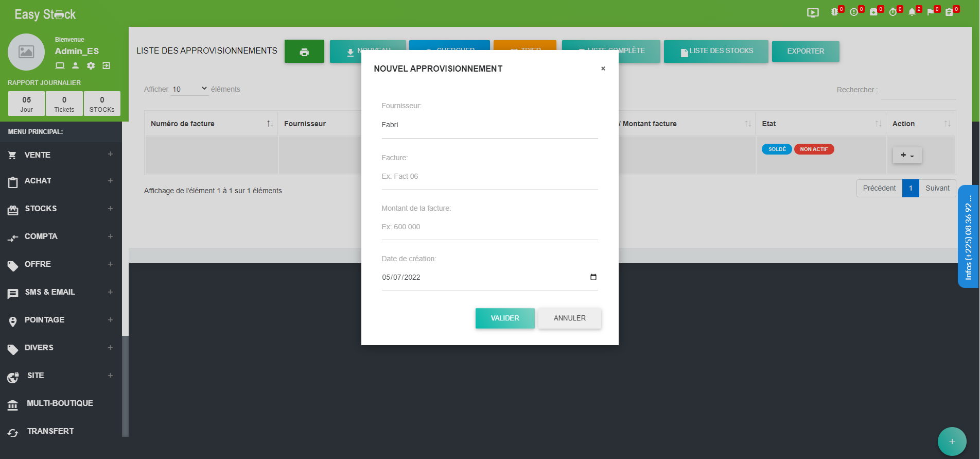The image size is (980, 459).
Task: Open the row Action dropdown button
Action: 907,155
